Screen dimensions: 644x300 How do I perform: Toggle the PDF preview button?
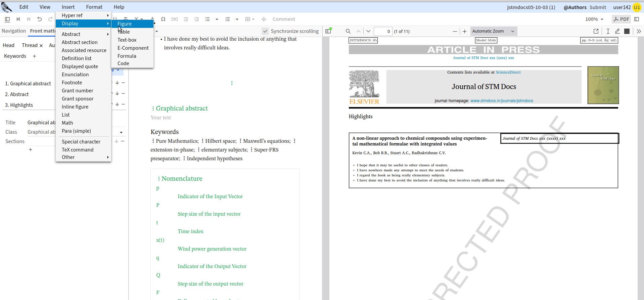click(x=621, y=19)
